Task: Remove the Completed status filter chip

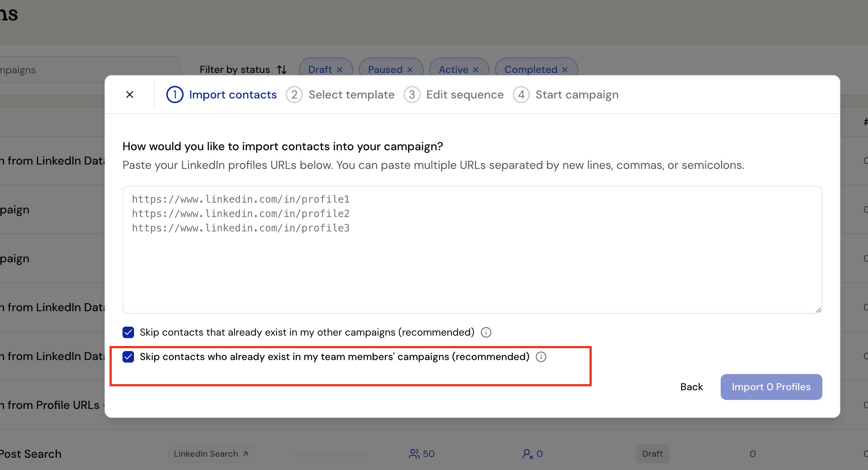Action: [x=564, y=69]
